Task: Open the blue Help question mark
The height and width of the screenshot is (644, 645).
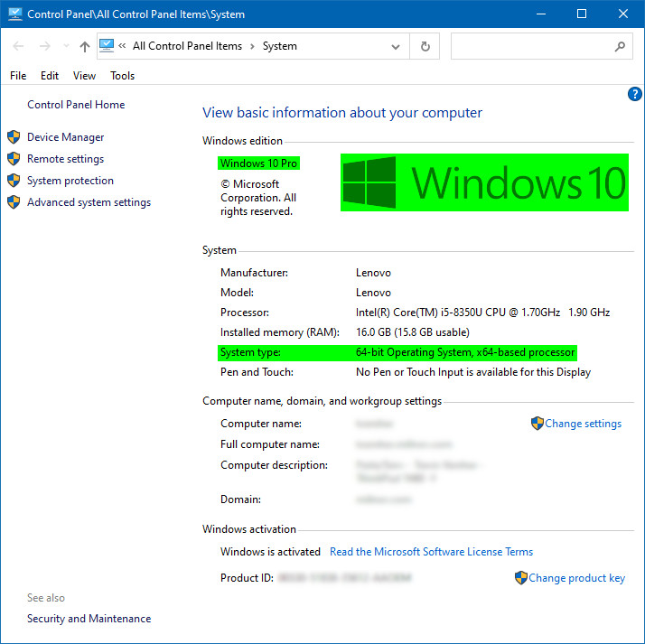Action: [x=634, y=94]
